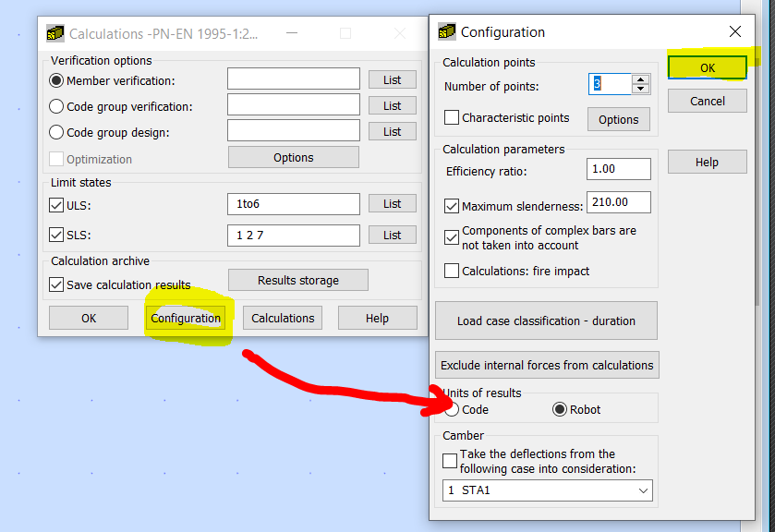Viewport: 775px width, 532px height.
Task: Confirm Configuration dialog with OK
Action: pos(708,67)
